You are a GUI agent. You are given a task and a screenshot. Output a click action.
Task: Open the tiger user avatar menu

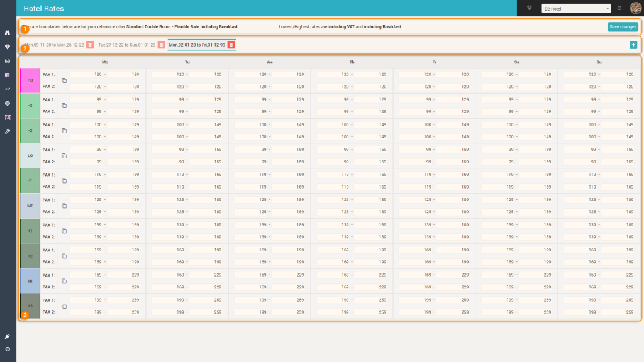[635, 8]
